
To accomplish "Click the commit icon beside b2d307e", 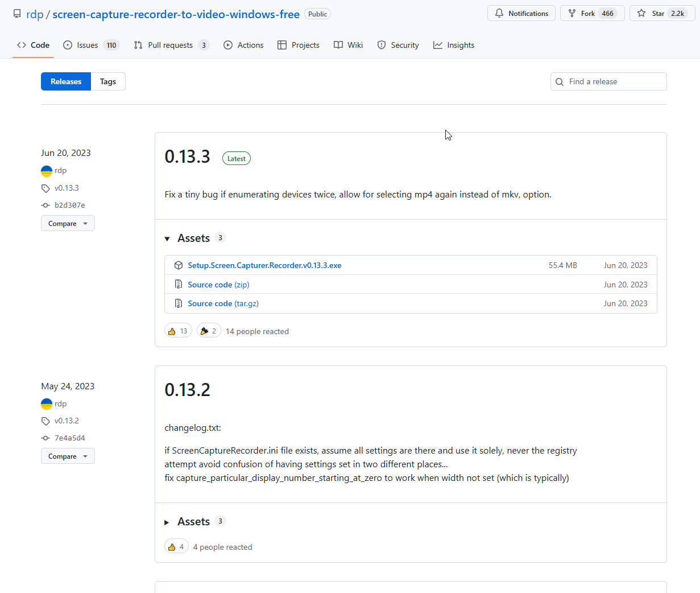I will pyautogui.click(x=45, y=205).
